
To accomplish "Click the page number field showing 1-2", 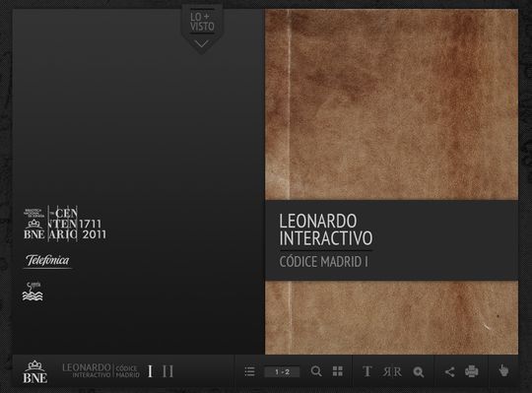I will 282,372.
